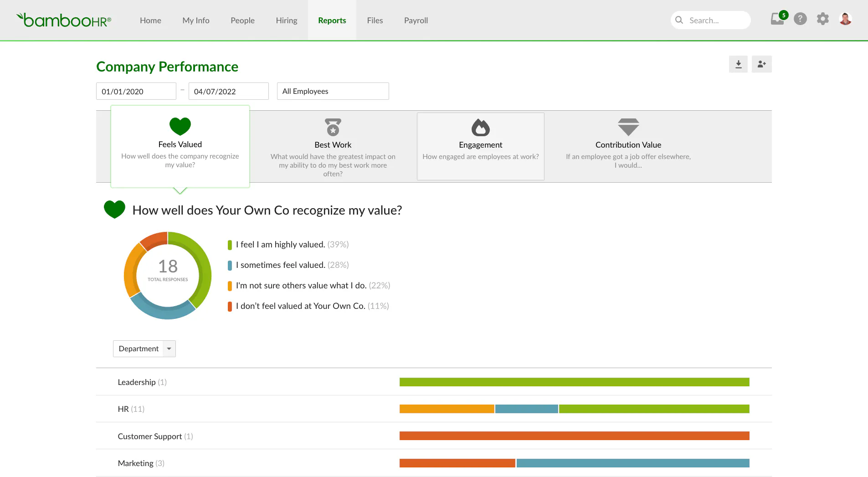
Task: Select the Engagement card
Action: (x=481, y=146)
